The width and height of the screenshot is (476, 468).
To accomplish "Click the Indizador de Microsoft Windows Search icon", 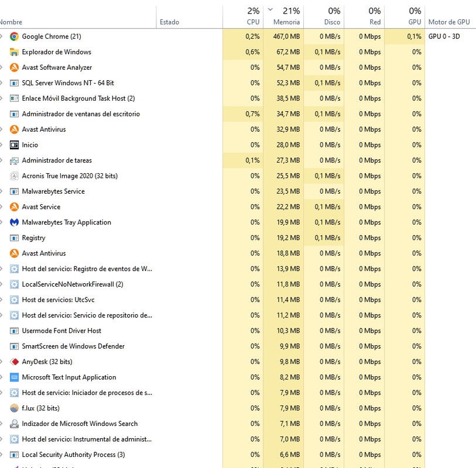I will point(14,424).
